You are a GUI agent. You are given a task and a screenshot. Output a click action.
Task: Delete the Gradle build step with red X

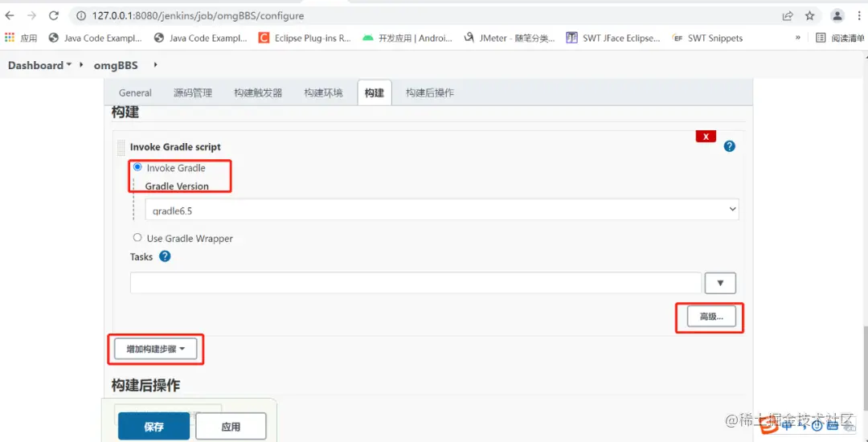click(706, 136)
